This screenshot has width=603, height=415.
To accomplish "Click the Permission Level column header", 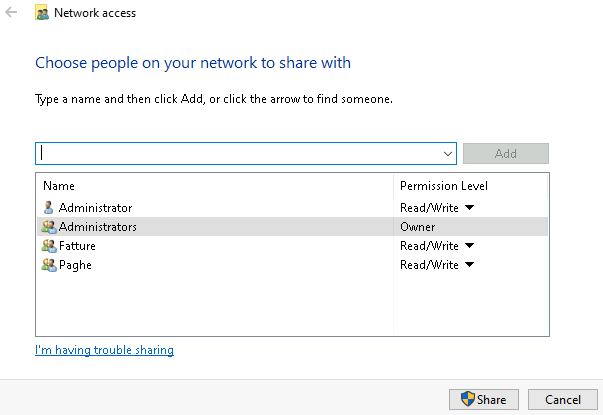I will tap(444, 186).
